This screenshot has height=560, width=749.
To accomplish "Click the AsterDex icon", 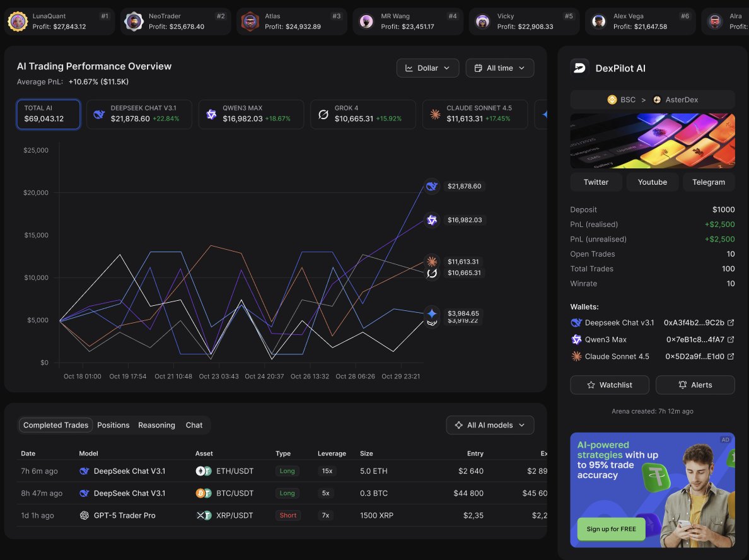I will [x=657, y=100].
